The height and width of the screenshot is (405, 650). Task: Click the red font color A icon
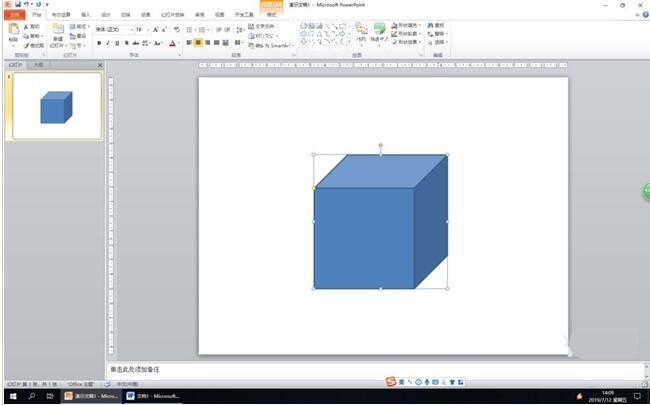tap(172, 43)
